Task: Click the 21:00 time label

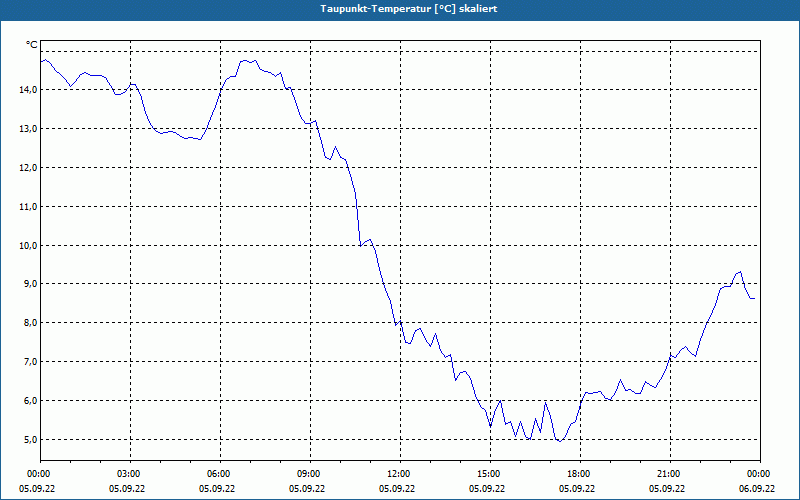Action: (x=670, y=474)
